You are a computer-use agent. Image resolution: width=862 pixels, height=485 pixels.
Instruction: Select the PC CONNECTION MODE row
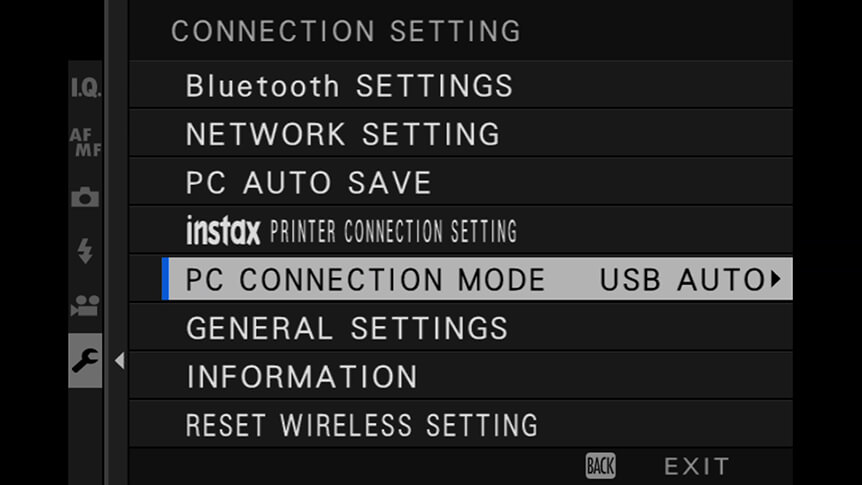[x=477, y=279]
